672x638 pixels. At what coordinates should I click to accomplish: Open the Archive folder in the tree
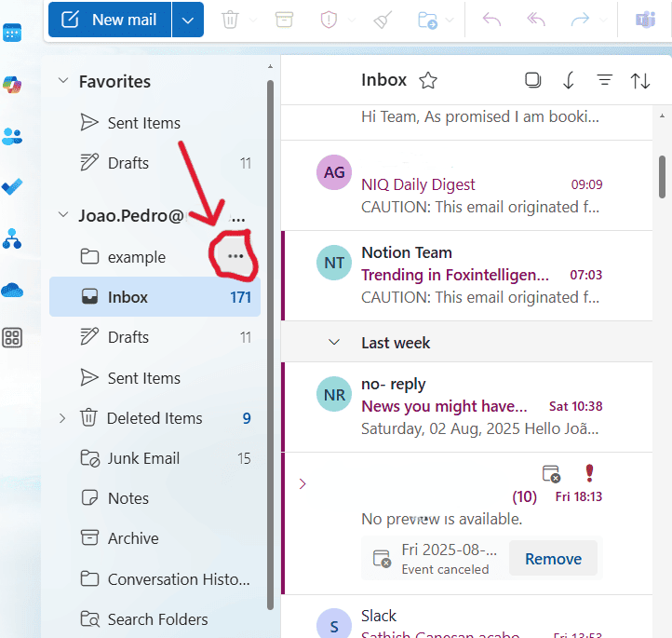(x=155, y=538)
